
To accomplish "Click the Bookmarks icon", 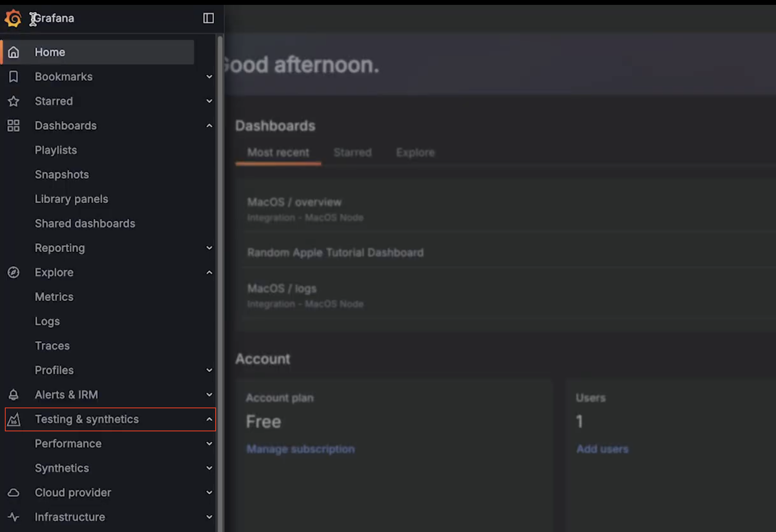I will [14, 76].
